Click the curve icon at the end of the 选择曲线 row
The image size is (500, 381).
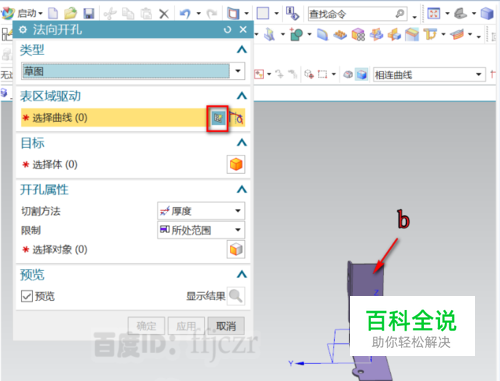[x=237, y=118]
